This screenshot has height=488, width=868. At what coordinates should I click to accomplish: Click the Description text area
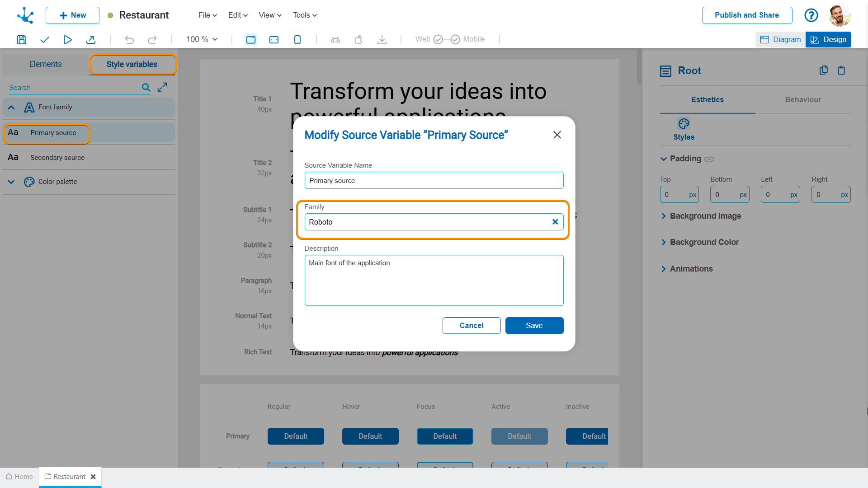[434, 280]
